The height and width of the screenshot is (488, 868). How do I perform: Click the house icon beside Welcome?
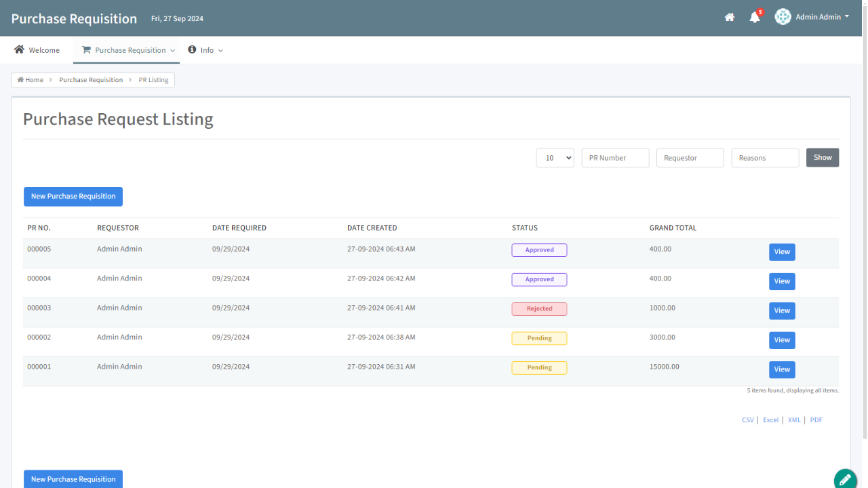tap(19, 49)
